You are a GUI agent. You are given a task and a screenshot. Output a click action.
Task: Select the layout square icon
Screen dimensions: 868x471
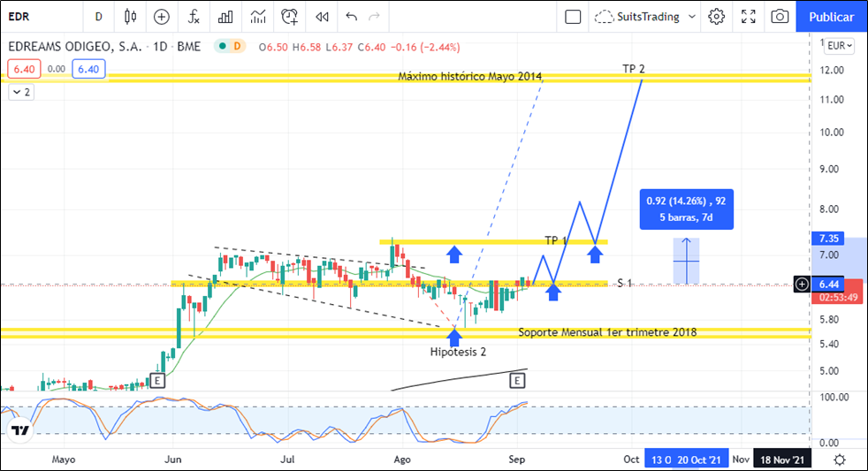[x=573, y=16]
